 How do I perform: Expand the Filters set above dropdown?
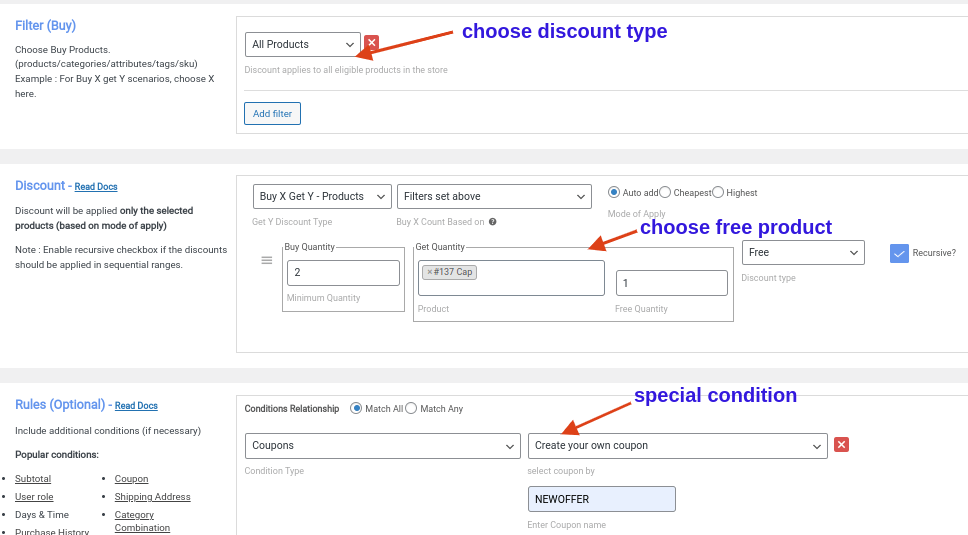click(x=494, y=197)
